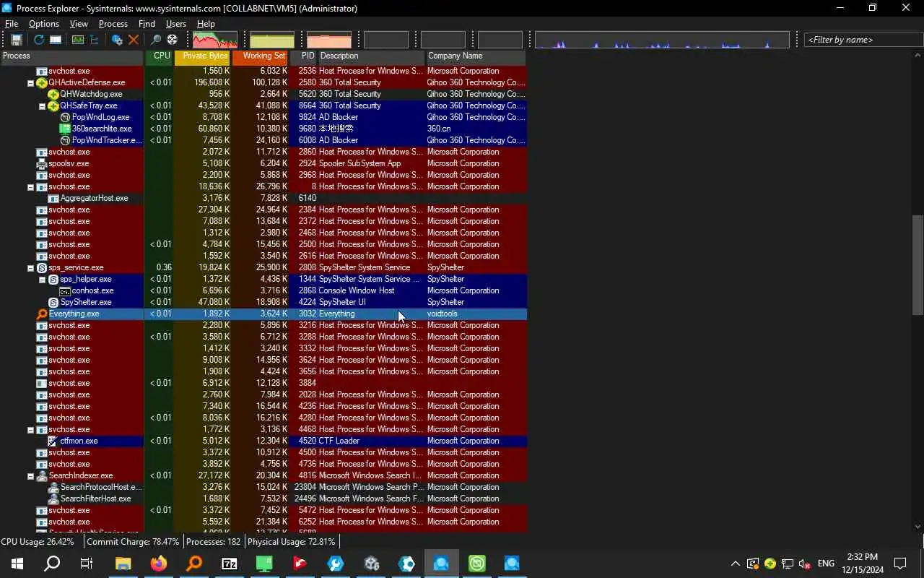The width and height of the screenshot is (924, 578).
Task: Open the Help menu
Action: coord(206,24)
